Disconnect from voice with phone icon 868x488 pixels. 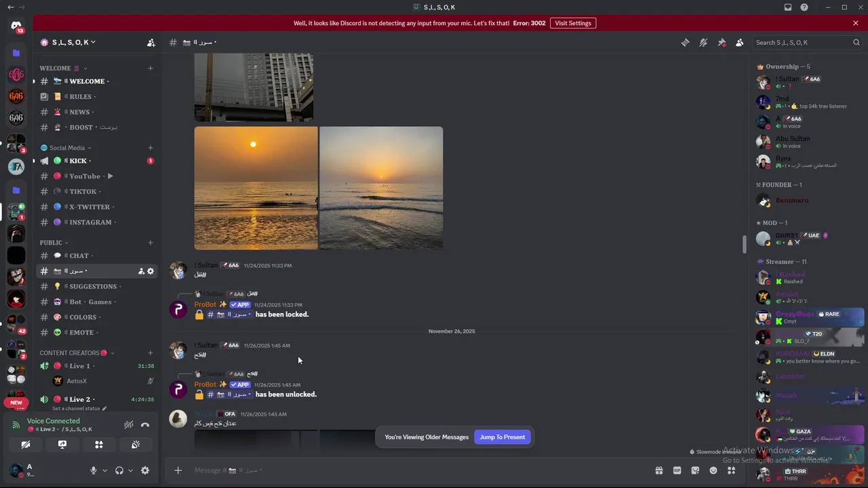tap(144, 425)
